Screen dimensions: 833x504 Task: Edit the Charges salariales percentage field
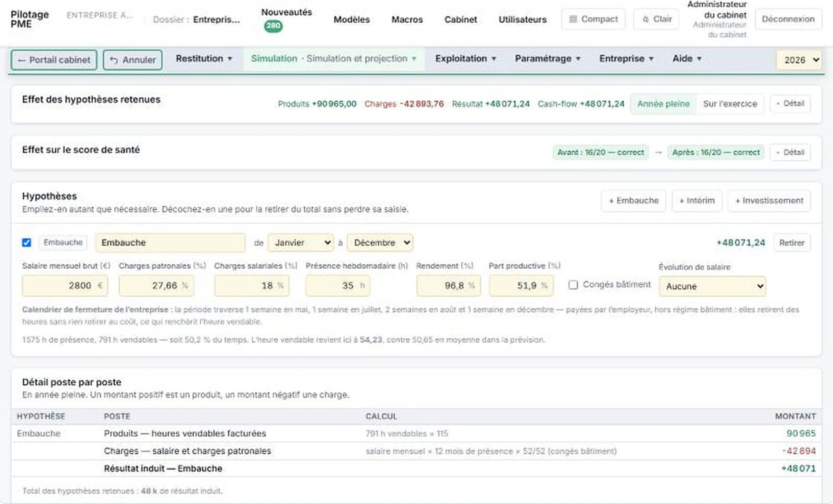(x=252, y=285)
